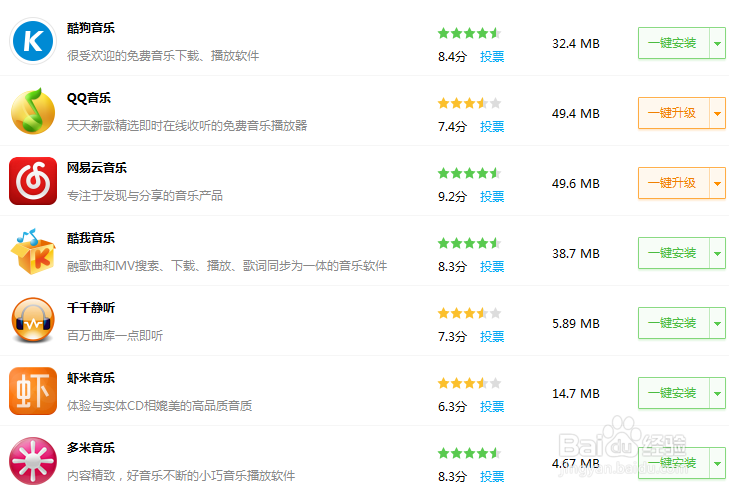
Task: Click the 7.4分 score of QQ音乐
Action: click(x=452, y=126)
